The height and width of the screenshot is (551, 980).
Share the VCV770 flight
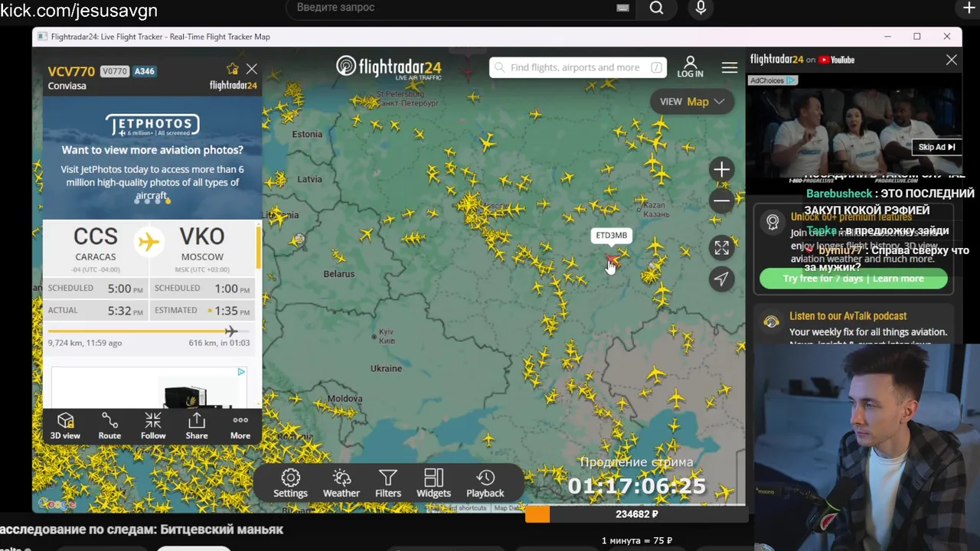(x=197, y=425)
